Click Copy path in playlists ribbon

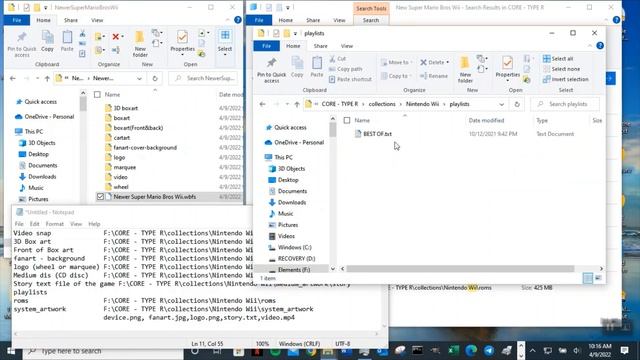pos(345,69)
